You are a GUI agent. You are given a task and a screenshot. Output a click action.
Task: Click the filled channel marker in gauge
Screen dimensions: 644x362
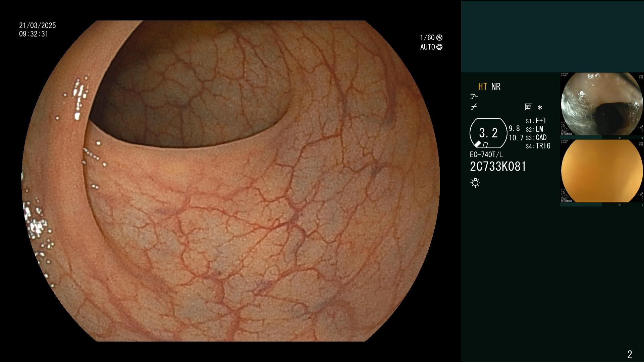click(x=478, y=144)
